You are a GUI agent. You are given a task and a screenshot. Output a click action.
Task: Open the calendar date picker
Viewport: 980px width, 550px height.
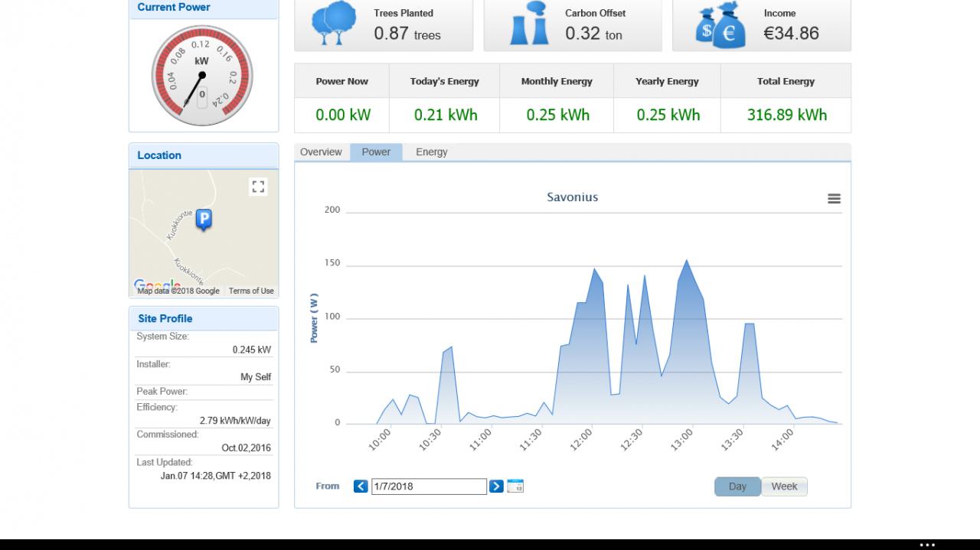pos(515,487)
